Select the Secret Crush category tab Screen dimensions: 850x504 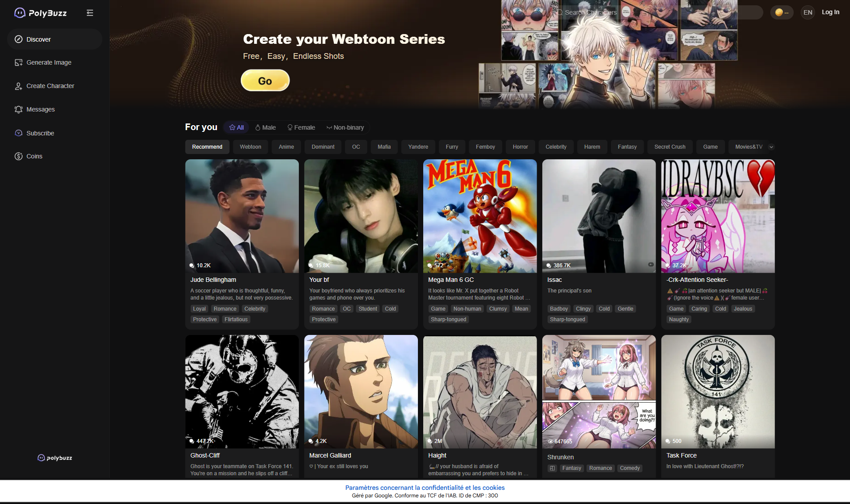670,147
